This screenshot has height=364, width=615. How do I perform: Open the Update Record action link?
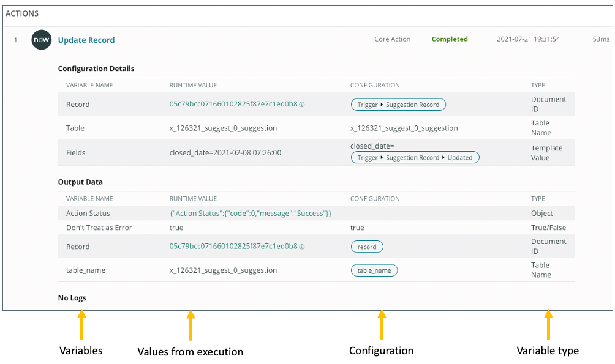pyautogui.click(x=86, y=40)
